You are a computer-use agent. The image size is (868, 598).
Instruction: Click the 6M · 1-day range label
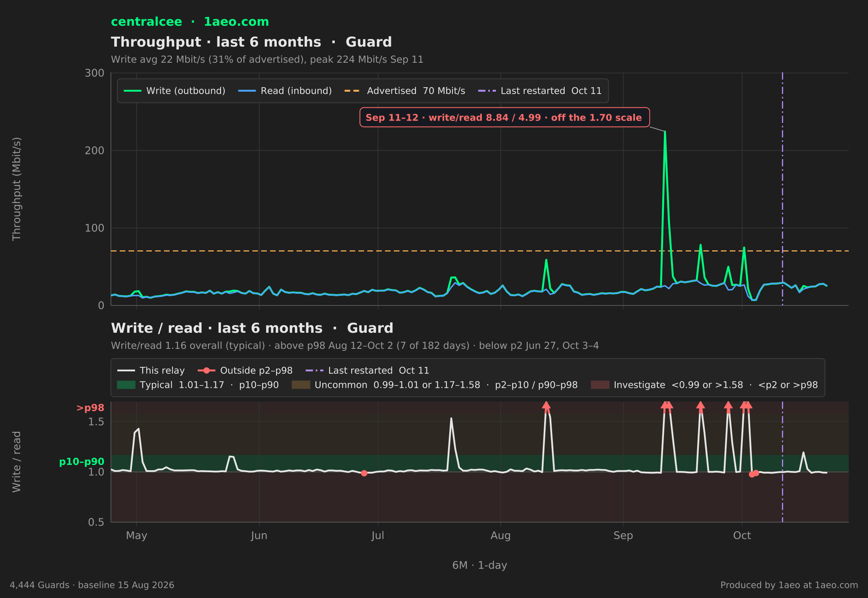480,565
